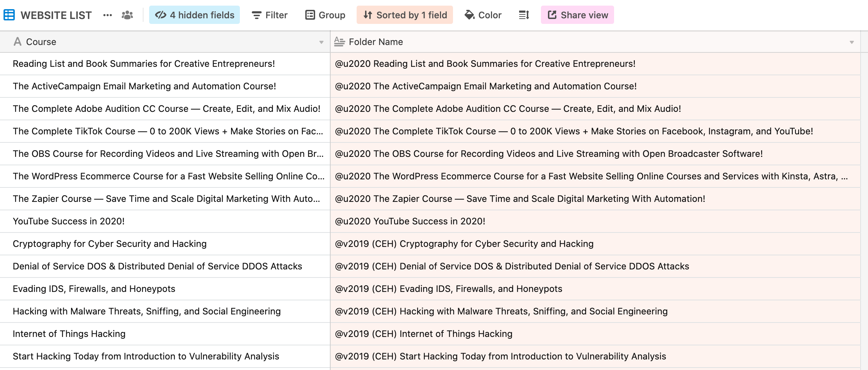Open the Sorted by 1 field menu

405,15
